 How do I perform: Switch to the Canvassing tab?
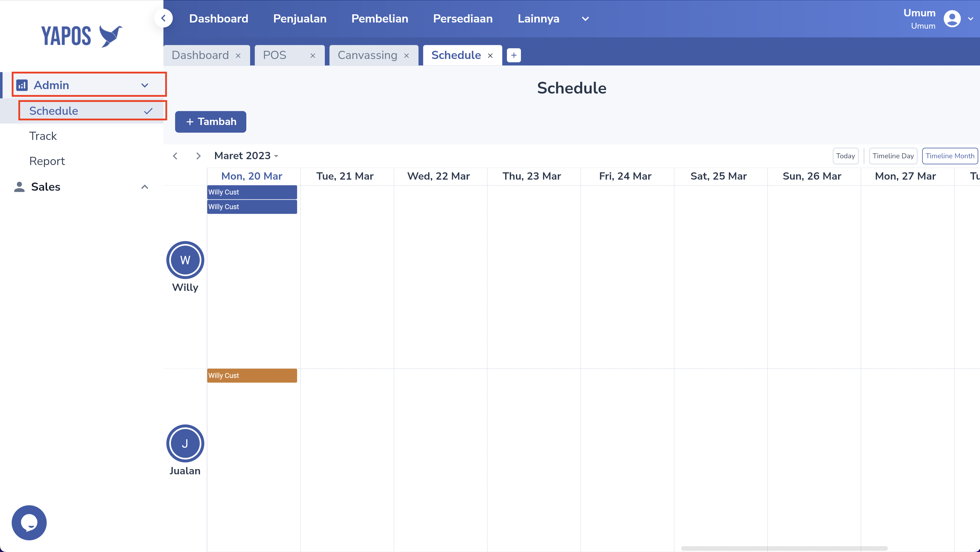pos(367,55)
